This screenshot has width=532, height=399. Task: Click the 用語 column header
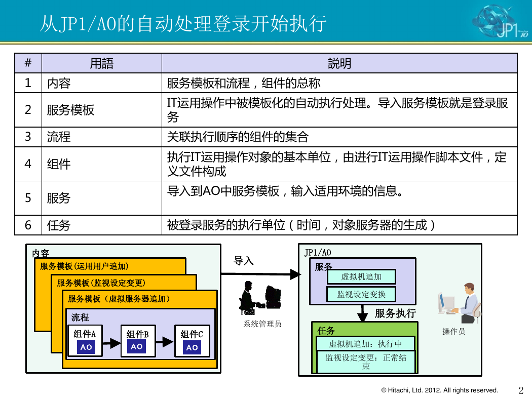click(101, 63)
